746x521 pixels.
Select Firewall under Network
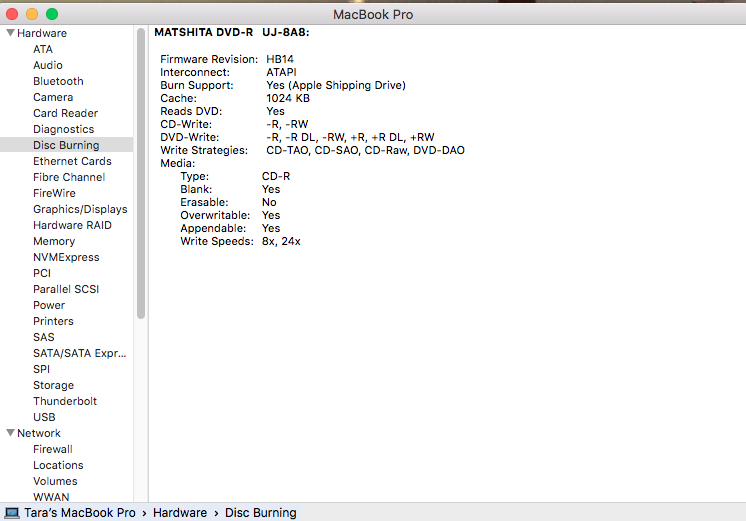tap(53, 449)
